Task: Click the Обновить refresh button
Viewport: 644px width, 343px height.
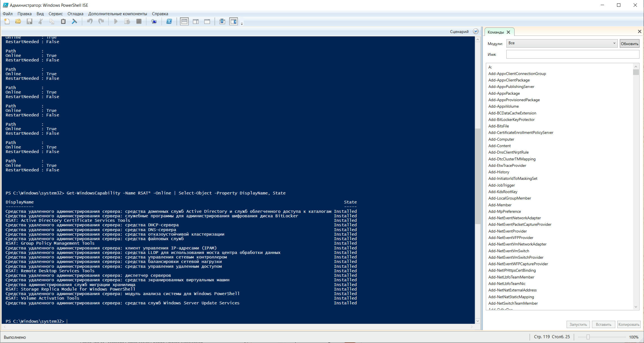Action: click(629, 43)
